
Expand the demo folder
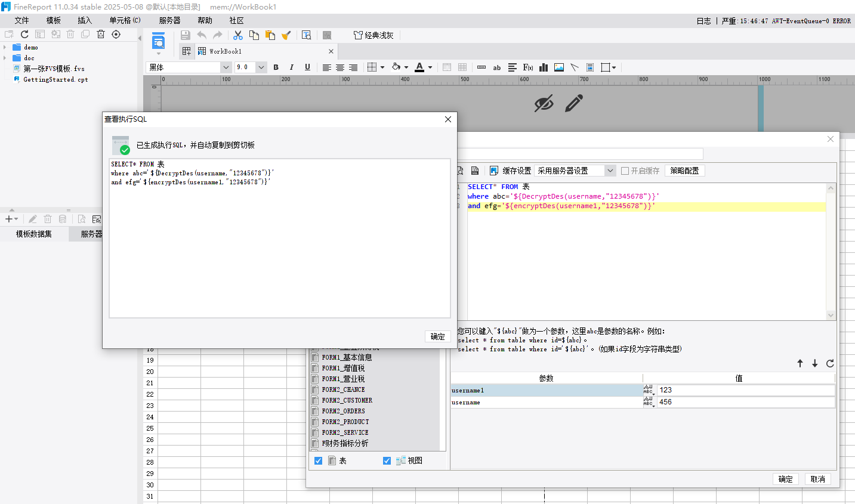point(5,47)
